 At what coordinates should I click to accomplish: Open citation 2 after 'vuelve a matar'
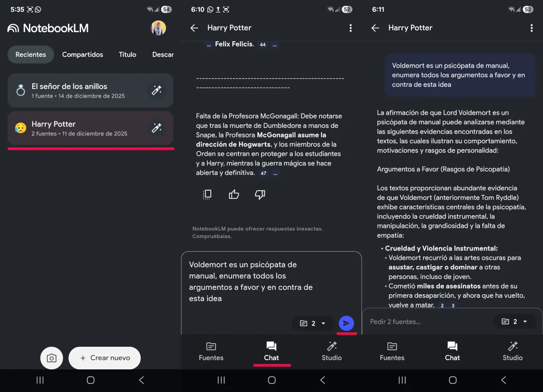tap(442, 306)
